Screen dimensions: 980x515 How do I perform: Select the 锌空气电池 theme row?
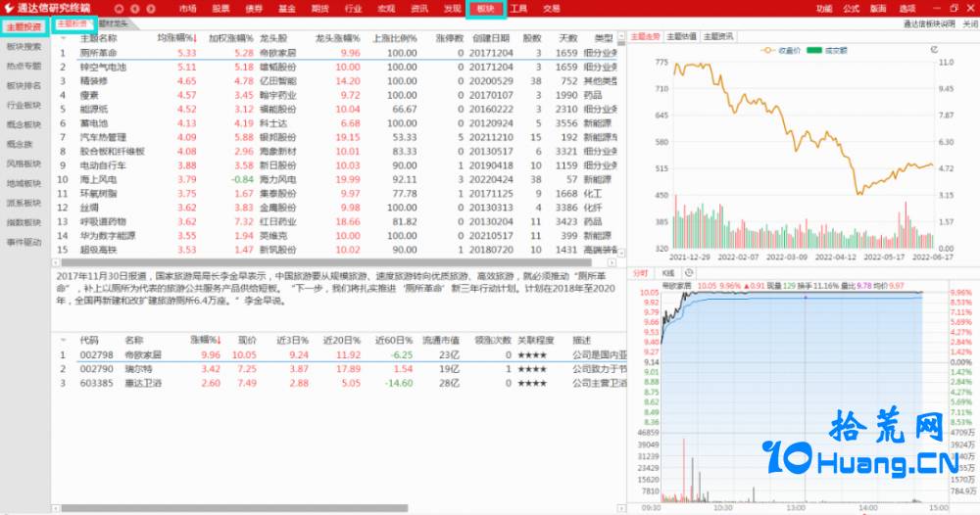(337, 67)
